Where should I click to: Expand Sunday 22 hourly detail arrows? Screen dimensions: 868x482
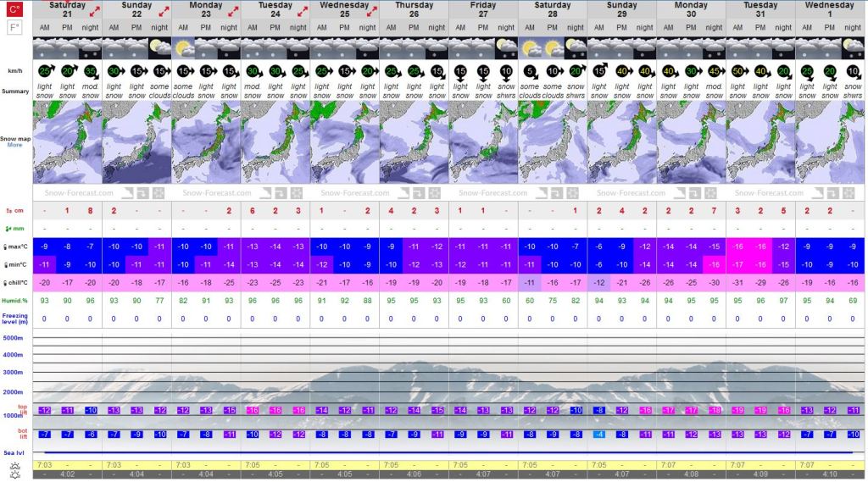(162, 10)
